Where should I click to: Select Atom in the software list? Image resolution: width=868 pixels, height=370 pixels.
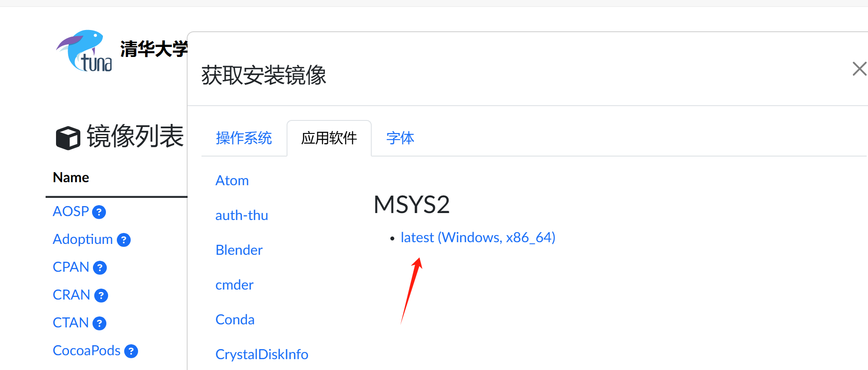[232, 180]
